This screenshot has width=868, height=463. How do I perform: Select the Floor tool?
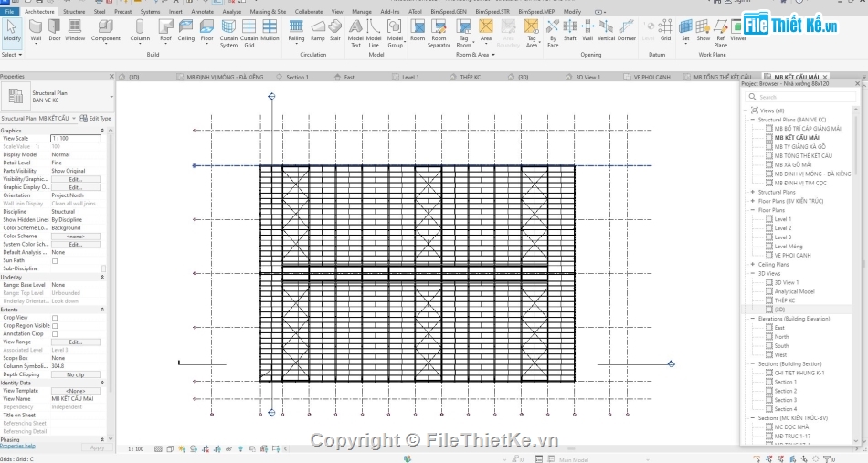click(x=207, y=30)
